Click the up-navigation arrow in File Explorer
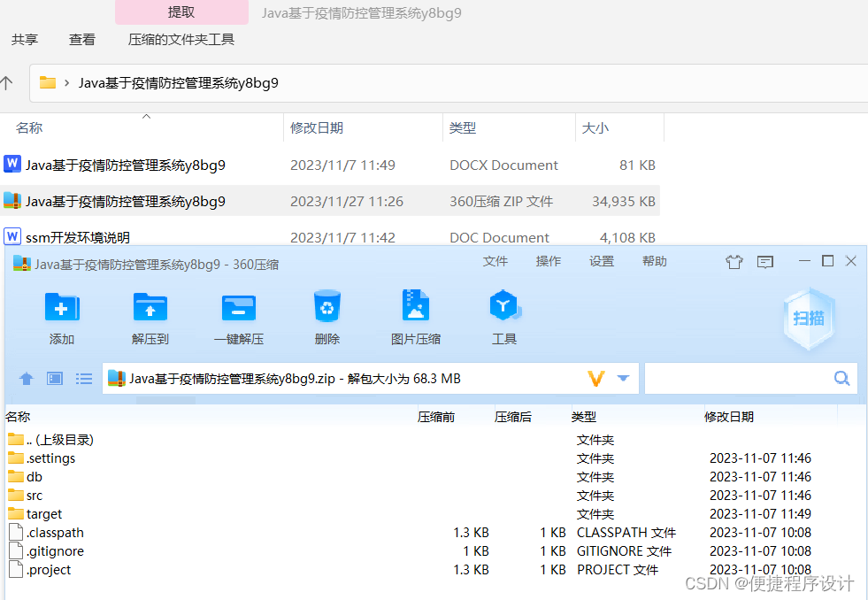Screen dimensions: 868x600 pos(8,84)
